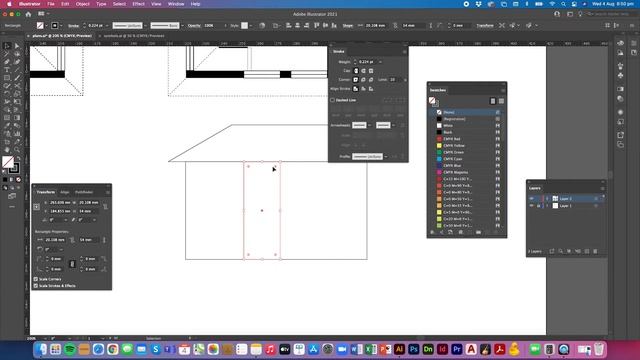This screenshot has height=360, width=640.
Task: Open fill color dropdown in control bar
Action: point(46,25)
